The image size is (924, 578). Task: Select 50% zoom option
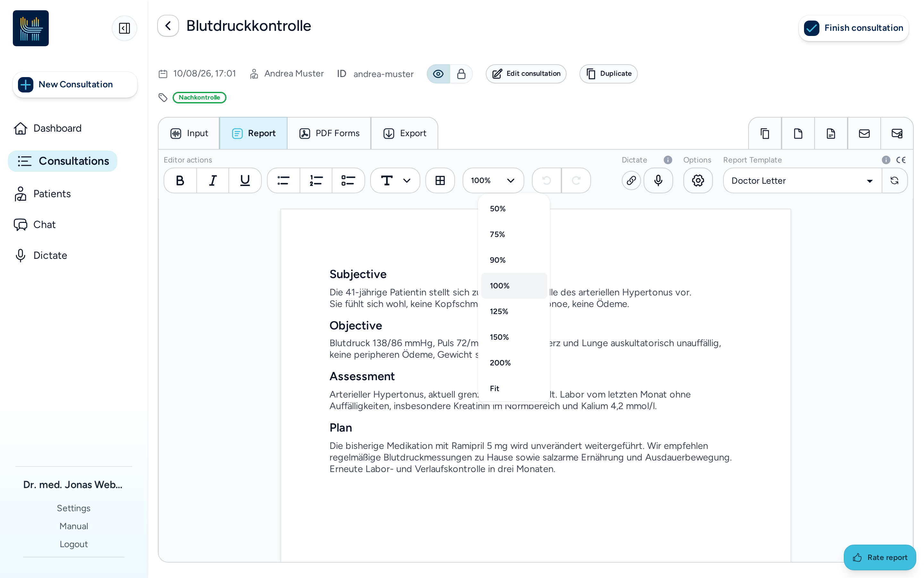514,209
